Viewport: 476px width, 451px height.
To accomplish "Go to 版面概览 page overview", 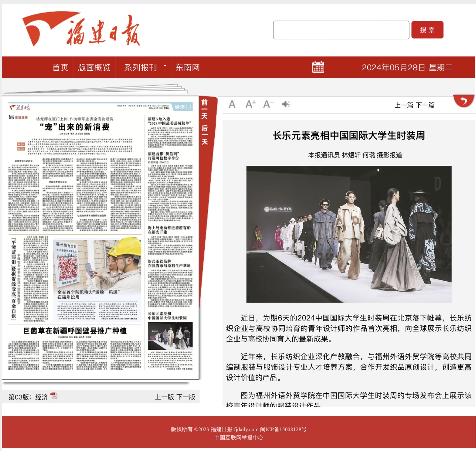I will click(x=94, y=68).
